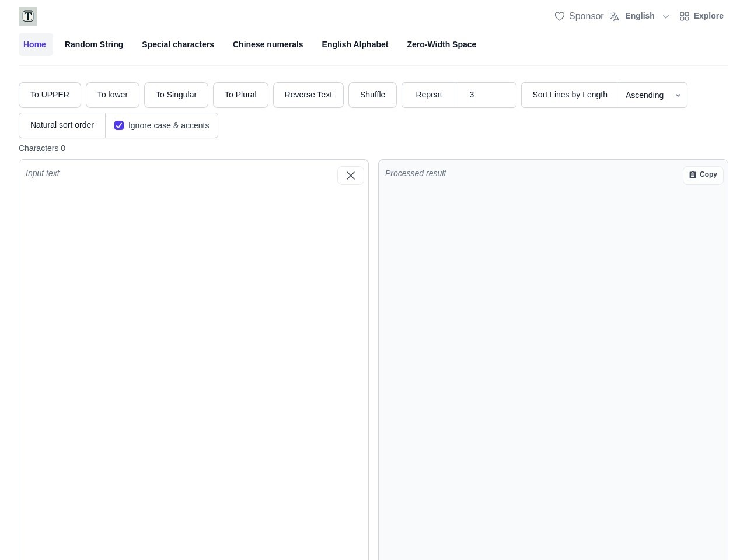Convert text with To UPPER
This screenshot has height=560, width=747.
tap(50, 95)
